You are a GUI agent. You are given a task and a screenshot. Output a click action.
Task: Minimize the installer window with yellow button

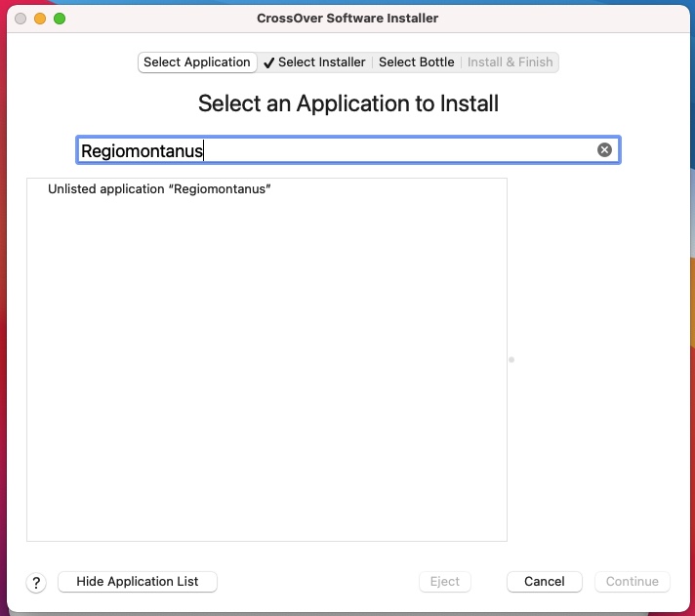coord(40,19)
